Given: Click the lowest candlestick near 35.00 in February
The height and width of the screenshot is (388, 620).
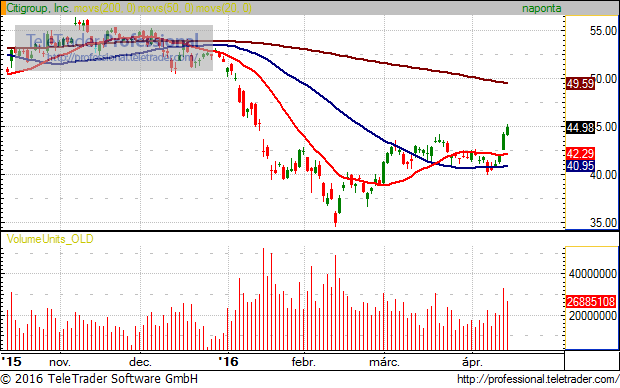Looking at the screenshot, I should 336,218.
